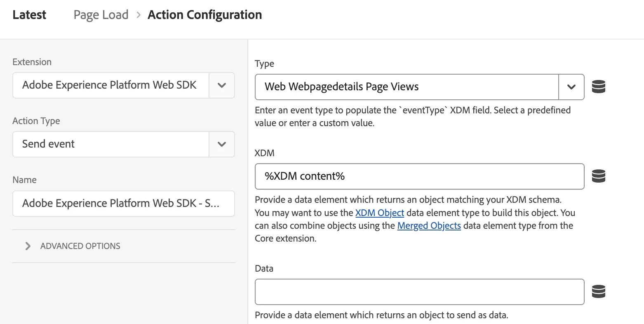Click the Type label
644x324 pixels.
264,64
